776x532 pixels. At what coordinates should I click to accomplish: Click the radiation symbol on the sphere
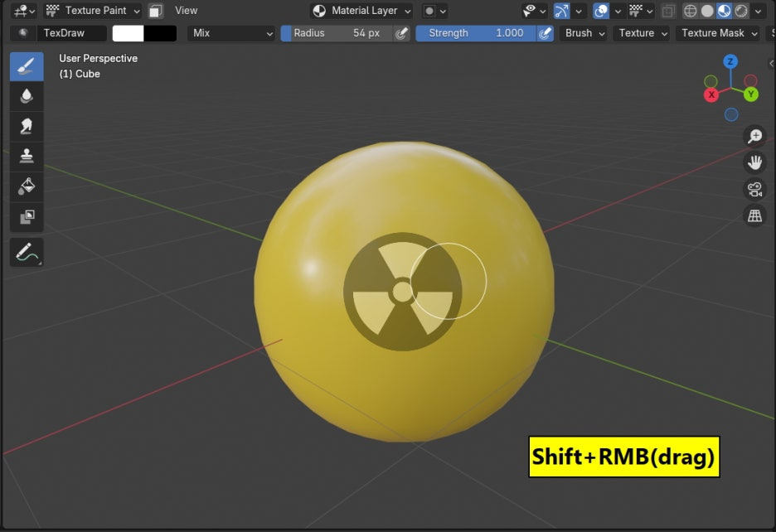click(402, 292)
